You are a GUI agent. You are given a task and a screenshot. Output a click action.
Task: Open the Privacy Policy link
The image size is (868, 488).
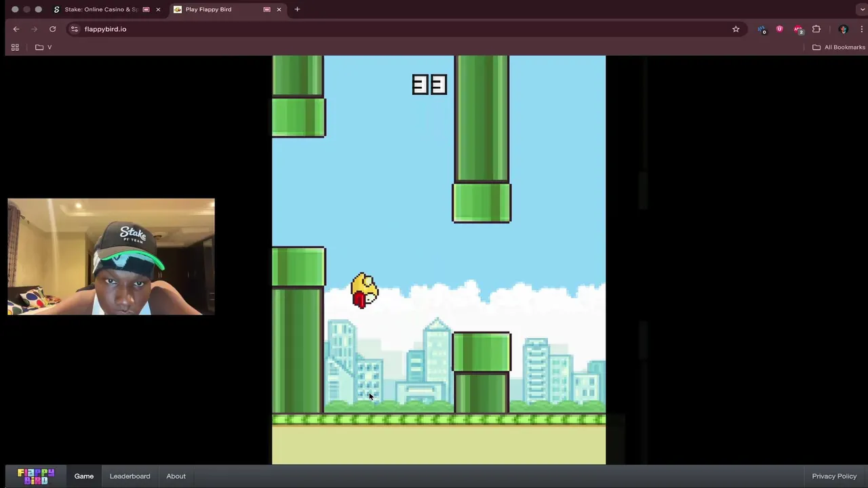tap(834, 476)
